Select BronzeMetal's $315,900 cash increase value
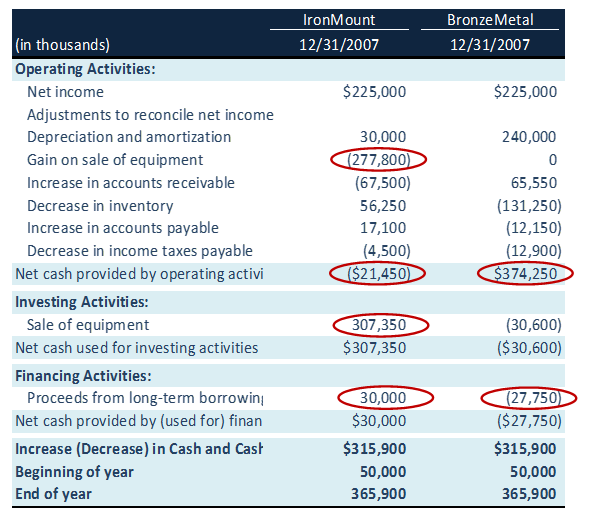591x515 pixels. [x=525, y=449]
